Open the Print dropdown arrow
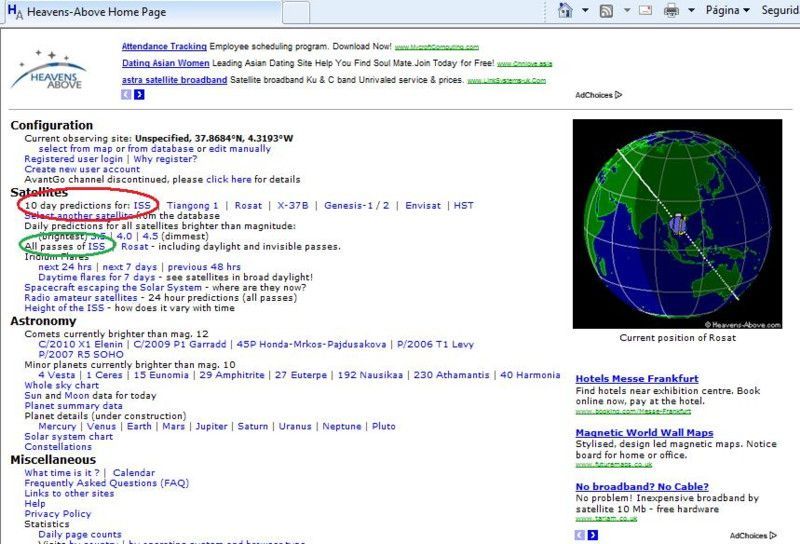The height and width of the screenshot is (544, 800). coord(691,10)
